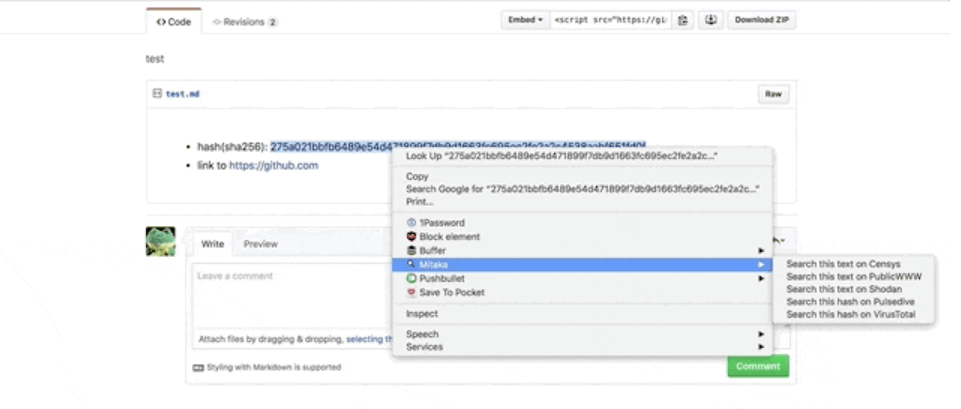Select Search this hash on Pulsedive
The width and height of the screenshot is (961, 409).
click(x=853, y=302)
